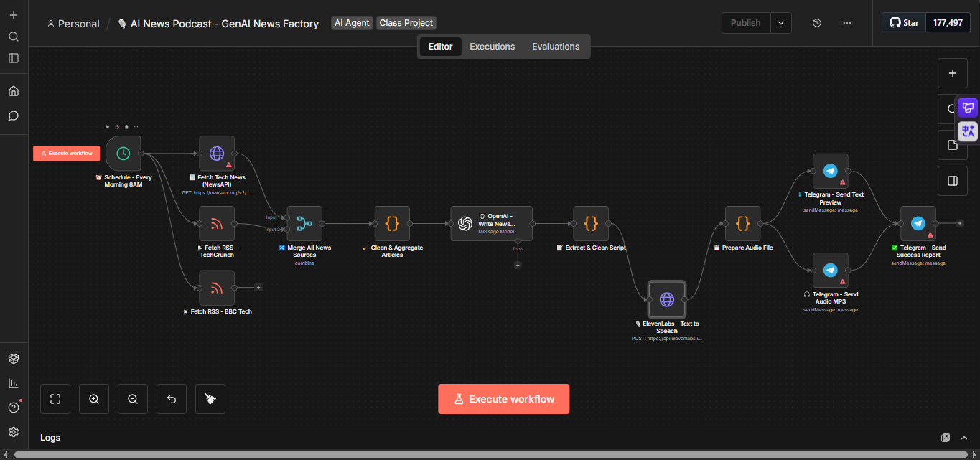Screen dimensions: 980x460
Task: Toggle the sidebar panel icon
Action: [14, 58]
